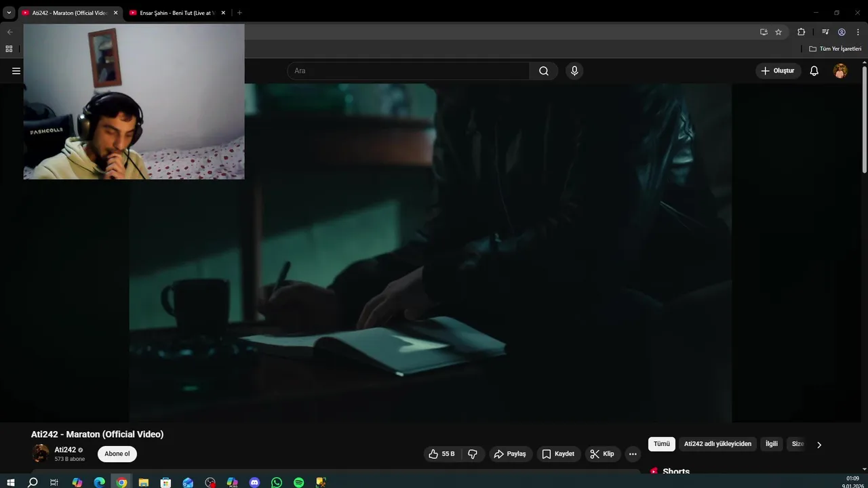Close the Ensar Şahin tab

point(223,13)
